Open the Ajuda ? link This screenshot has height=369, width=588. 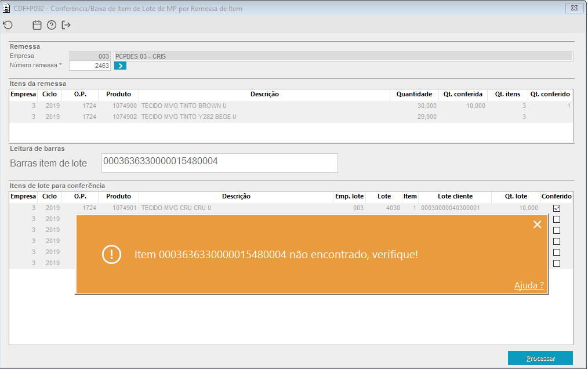[529, 285]
